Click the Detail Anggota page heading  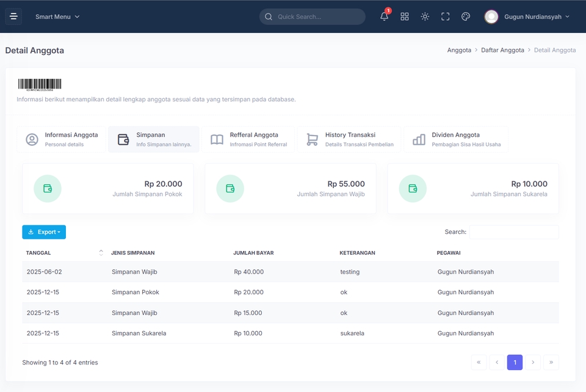34,51
